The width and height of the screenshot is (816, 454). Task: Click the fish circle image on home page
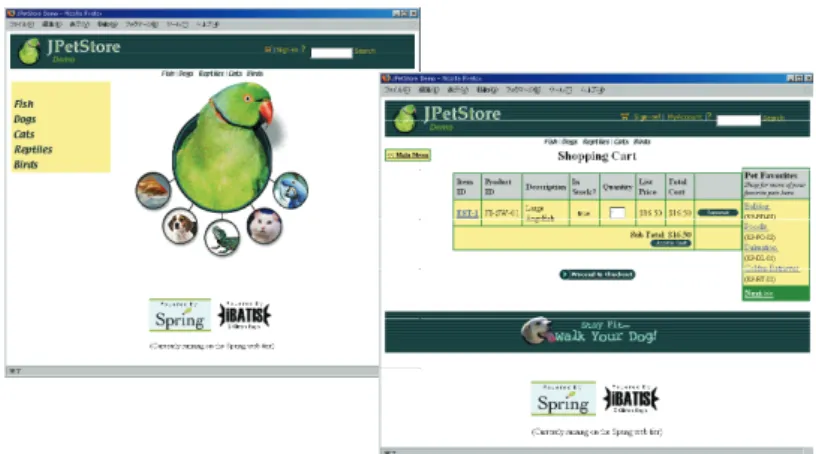pyautogui.click(x=154, y=191)
